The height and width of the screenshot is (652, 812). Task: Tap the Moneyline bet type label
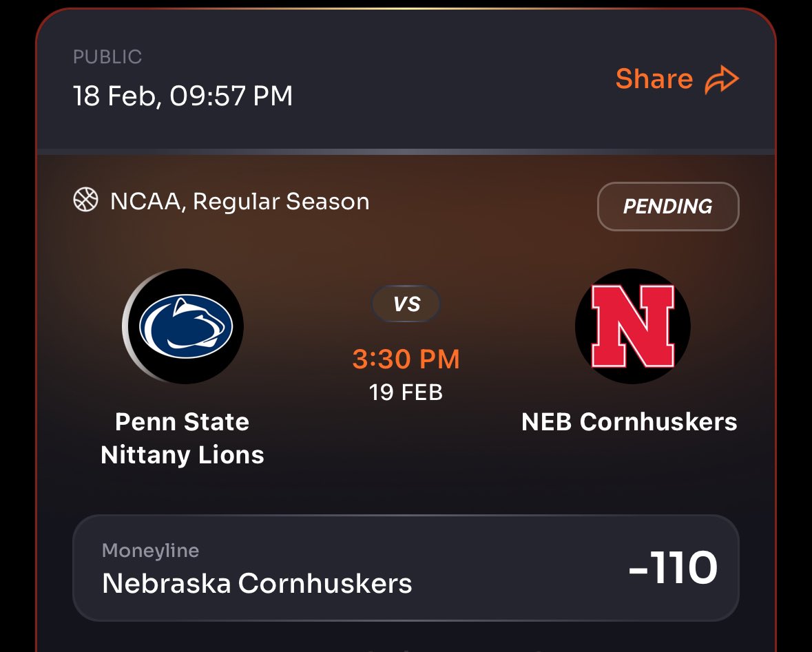click(151, 550)
